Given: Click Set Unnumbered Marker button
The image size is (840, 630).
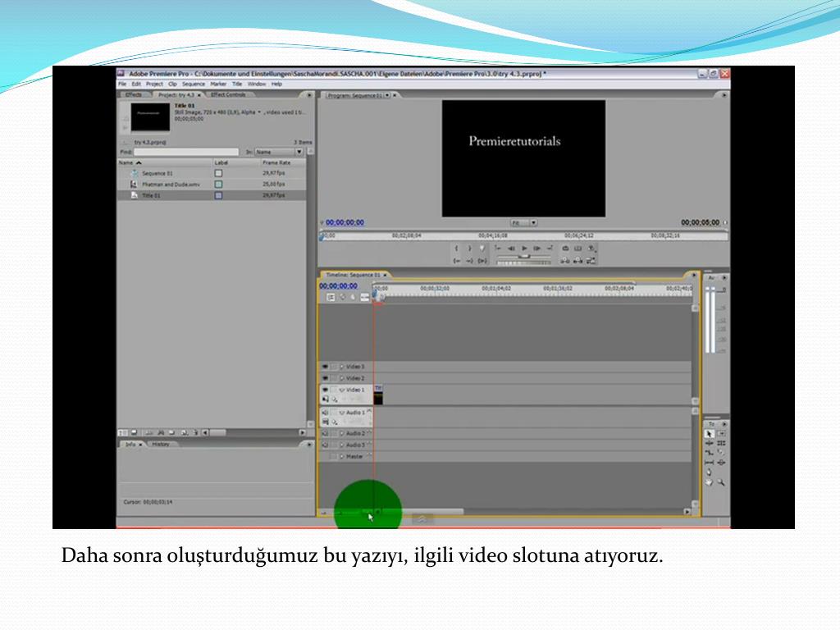Looking at the screenshot, I should [482, 248].
